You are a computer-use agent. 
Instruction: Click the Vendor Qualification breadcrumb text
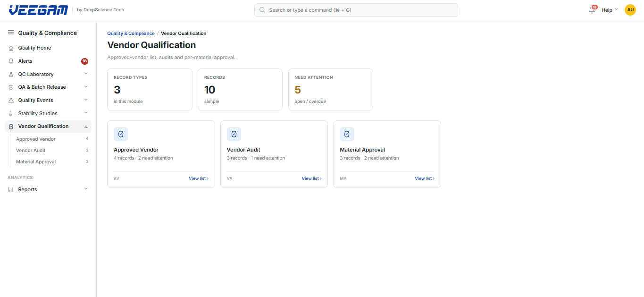(x=184, y=34)
